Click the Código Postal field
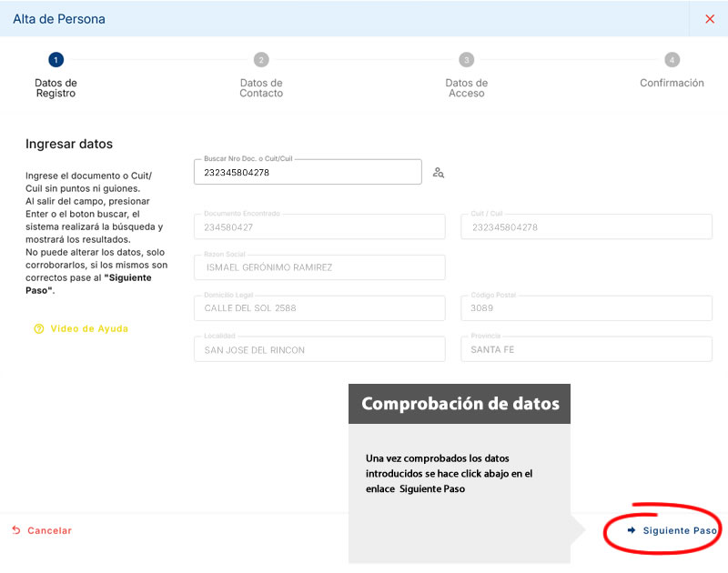The width and height of the screenshot is (728, 573). tap(586, 308)
